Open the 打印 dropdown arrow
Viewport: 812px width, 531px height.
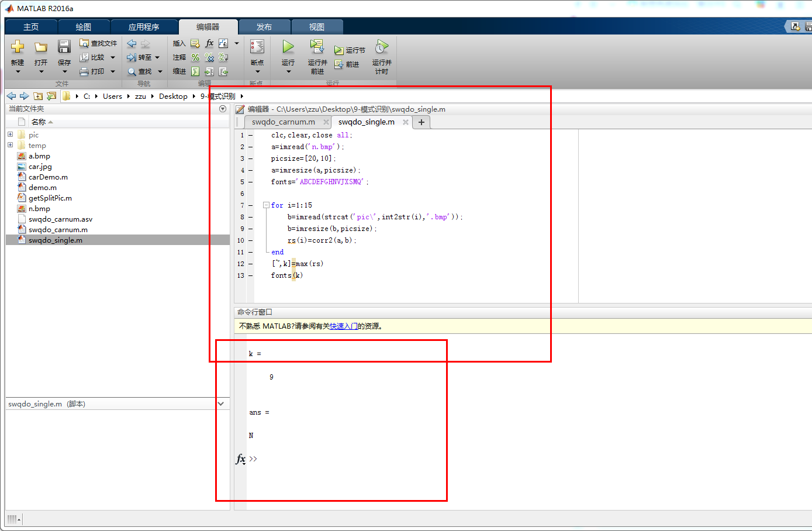click(113, 71)
